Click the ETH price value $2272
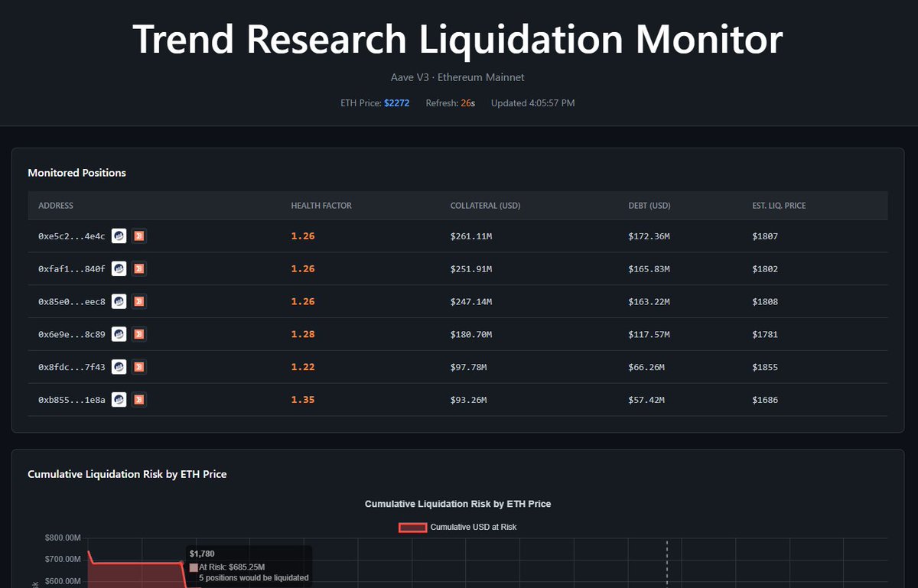Image resolution: width=918 pixels, height=588 pixels. coord(397,102)
